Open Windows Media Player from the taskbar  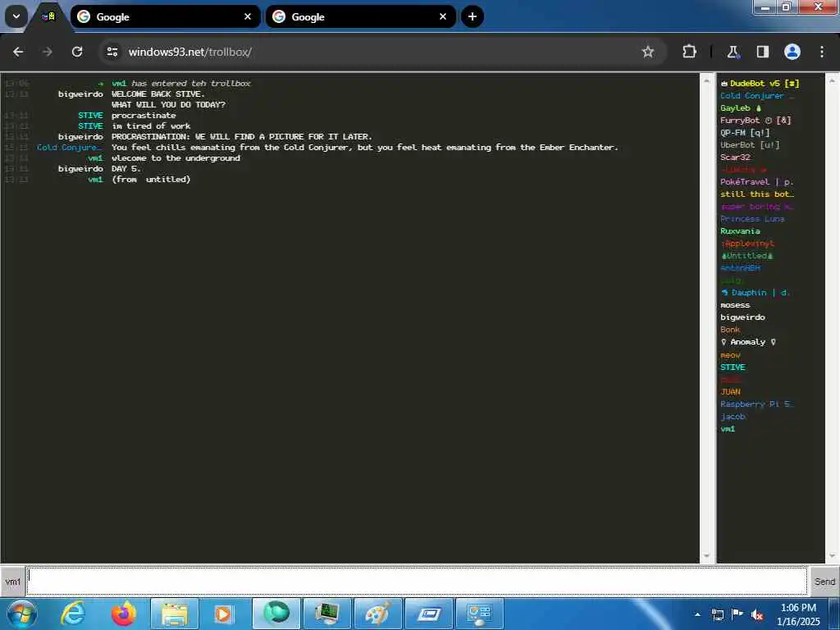pos(225,614)
